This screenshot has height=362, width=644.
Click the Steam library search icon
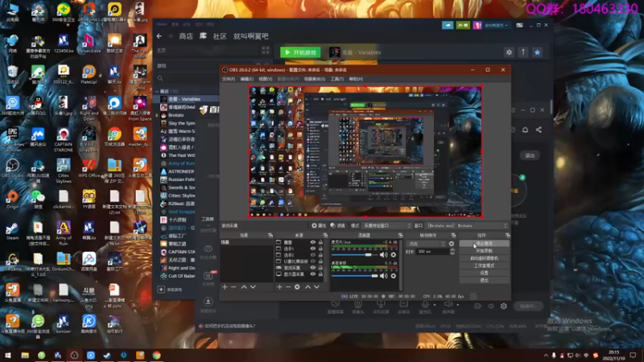(x=160, y=78)
